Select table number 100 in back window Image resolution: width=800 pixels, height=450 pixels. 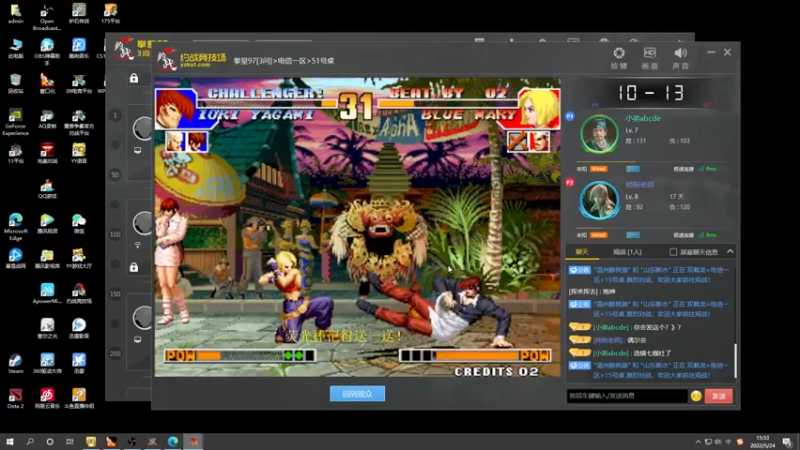(x=115, y=234)
